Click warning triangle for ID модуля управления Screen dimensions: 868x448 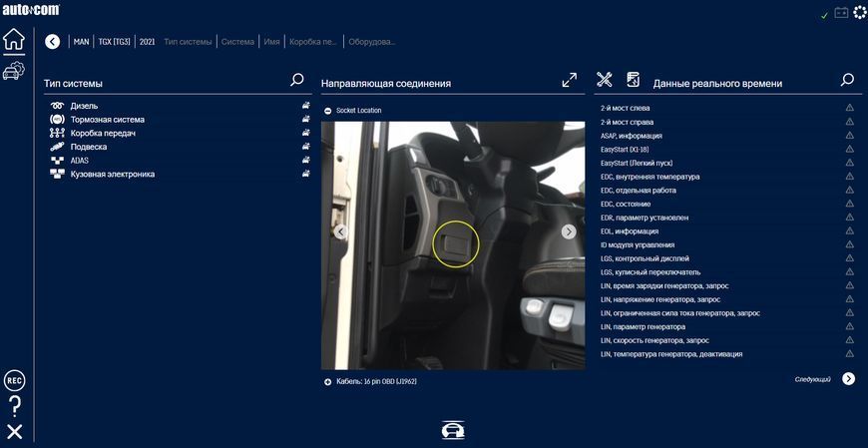tap(850, 244)
